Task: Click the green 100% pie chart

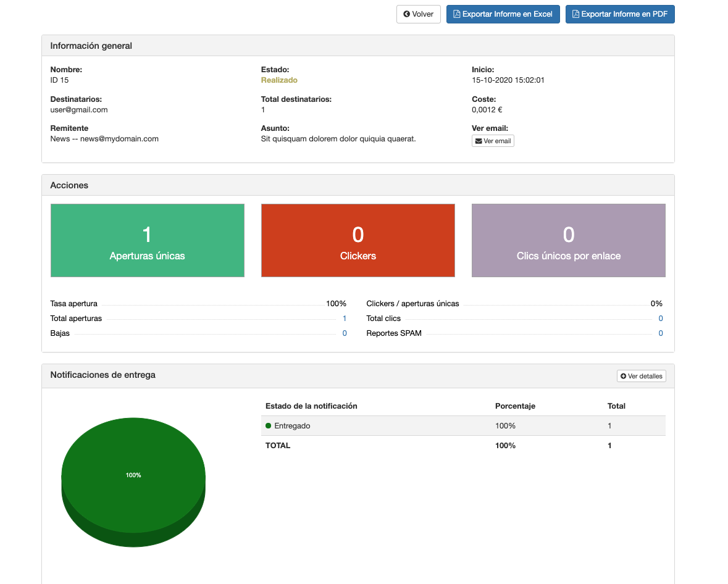Action: coord(133,475)
